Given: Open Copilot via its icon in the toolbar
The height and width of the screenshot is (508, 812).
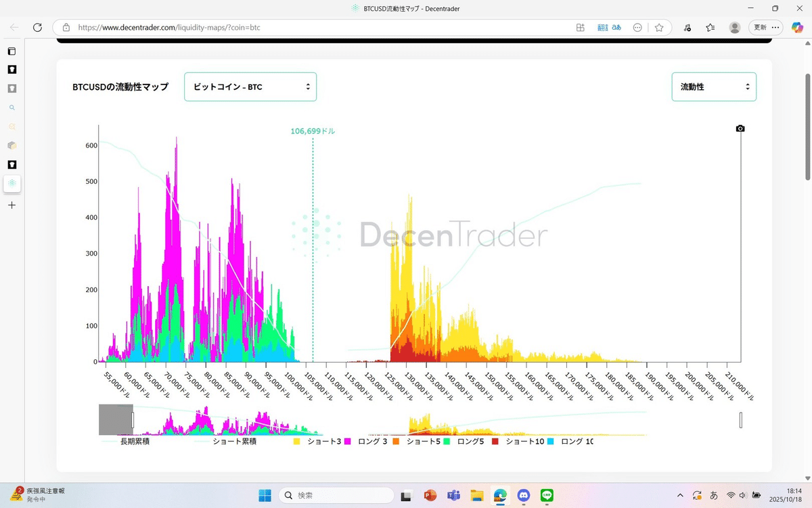Looking at the screenshot, I should click(x=796, y=28).
